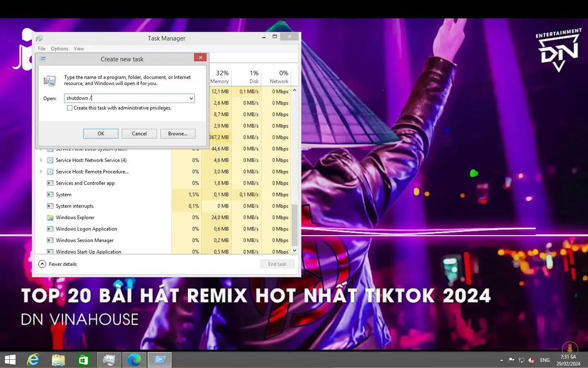The width and height of the screenshot is (588, 368).
Task: Select the Services and Controller app process
Action: coord(163,183)
